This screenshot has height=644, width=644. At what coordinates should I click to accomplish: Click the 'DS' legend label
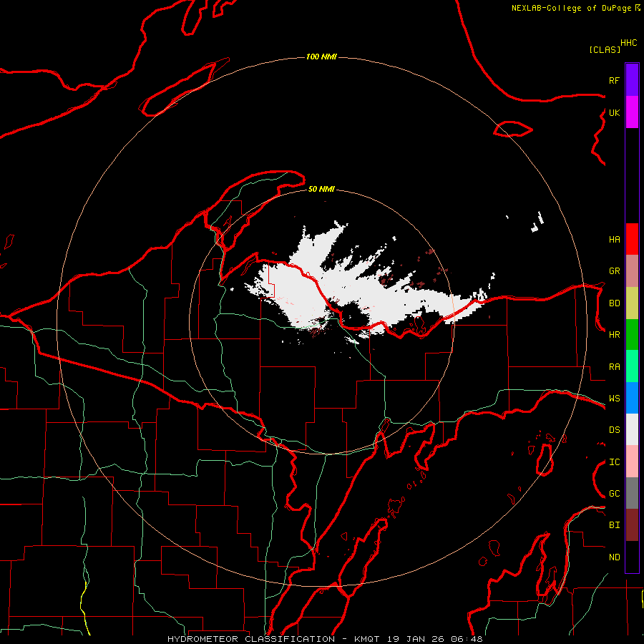[614, 430]
